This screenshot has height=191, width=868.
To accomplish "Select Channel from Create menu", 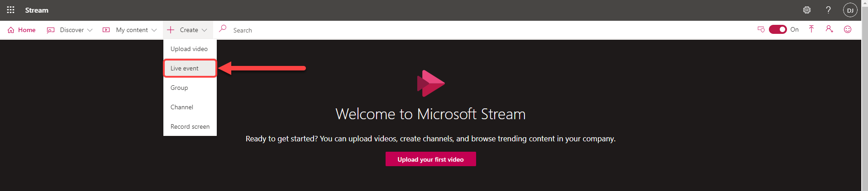I will click(190, 107).
